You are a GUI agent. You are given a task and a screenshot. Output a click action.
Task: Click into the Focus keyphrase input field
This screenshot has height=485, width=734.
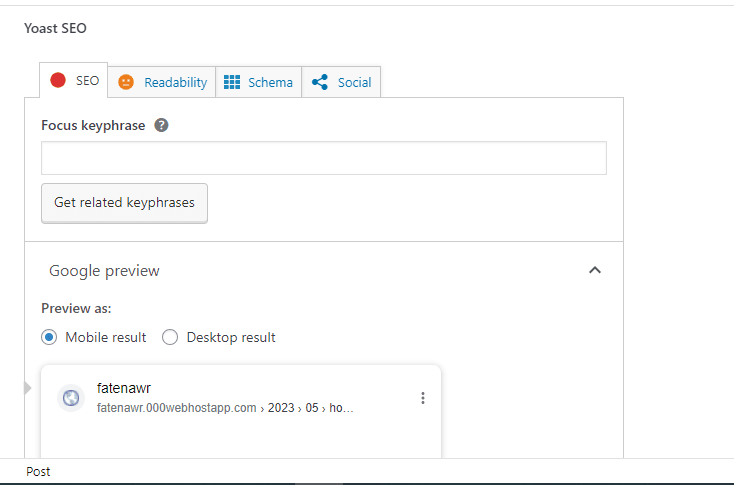[324, 158]
